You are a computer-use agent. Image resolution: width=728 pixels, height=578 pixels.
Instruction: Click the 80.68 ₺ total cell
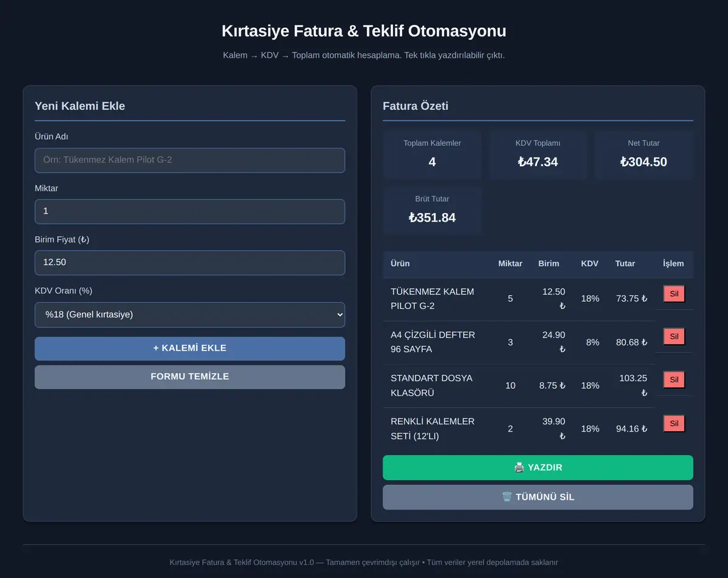pos(632,342)
